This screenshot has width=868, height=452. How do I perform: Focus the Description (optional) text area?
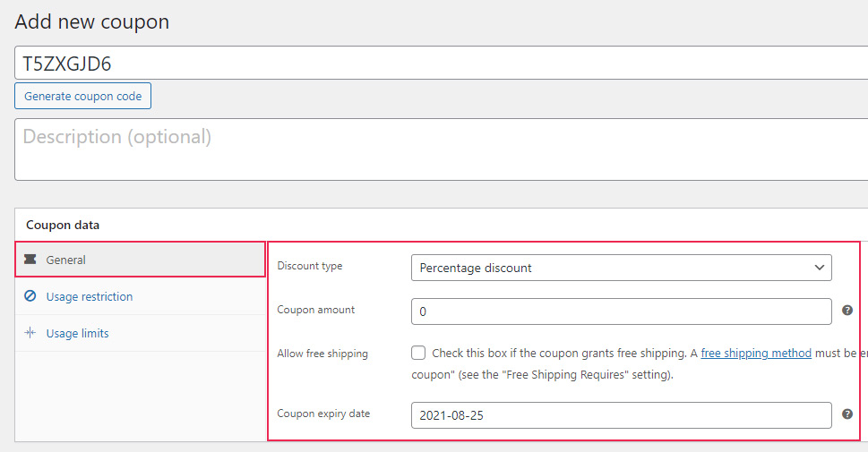pos(439,149)
